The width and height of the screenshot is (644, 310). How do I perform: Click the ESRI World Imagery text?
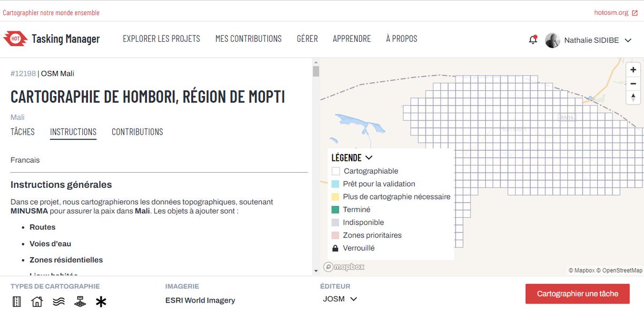click(x=200, y=300)
